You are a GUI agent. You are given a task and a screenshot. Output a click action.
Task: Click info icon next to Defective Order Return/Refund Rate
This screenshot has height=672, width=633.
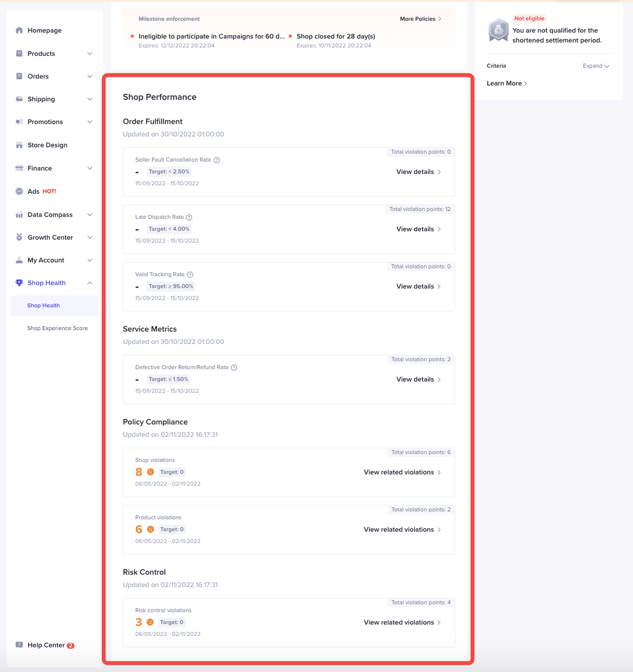click(234, 367)
